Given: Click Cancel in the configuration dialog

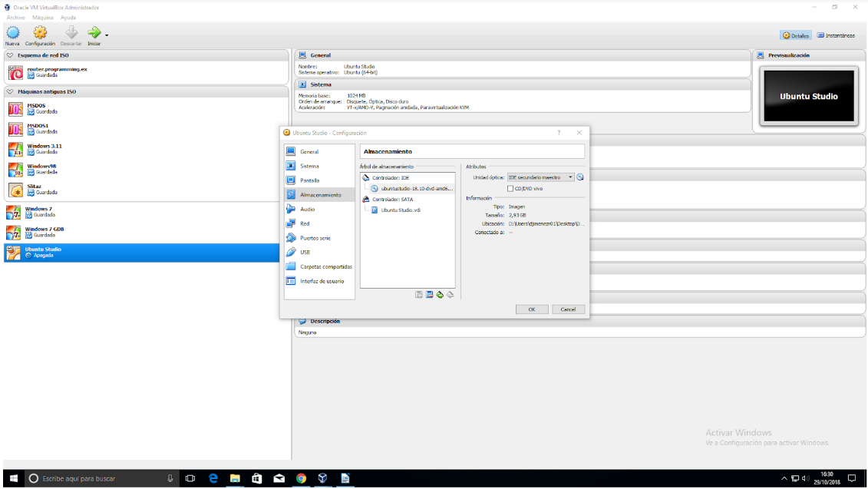Looking at the screenshot, I should [568, 309].
